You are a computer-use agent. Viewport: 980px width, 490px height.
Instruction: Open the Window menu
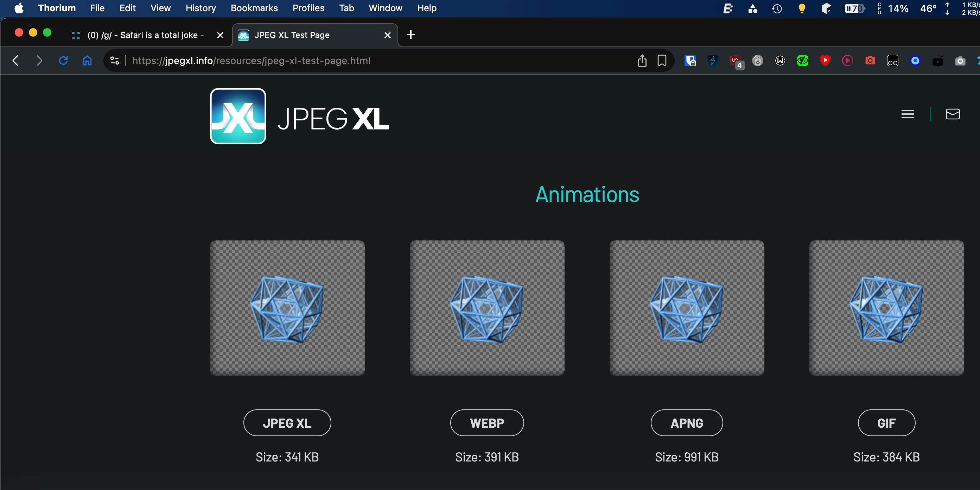[386, 8]
